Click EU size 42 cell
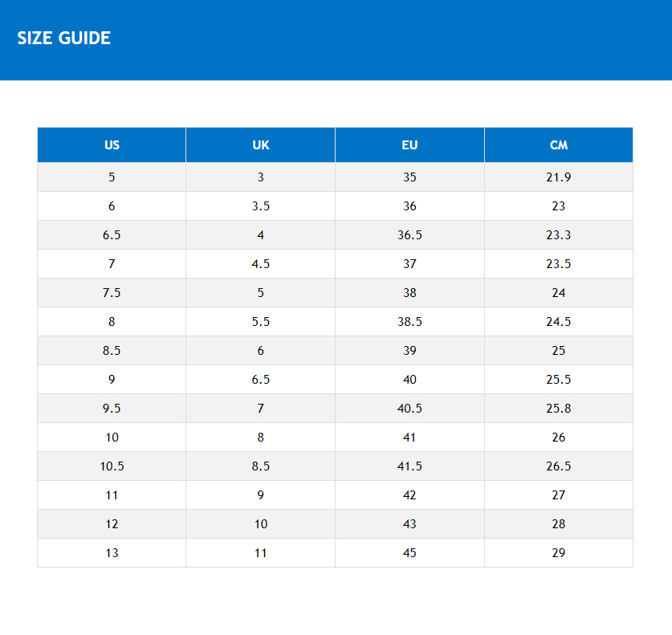 [x=409, y=495]
